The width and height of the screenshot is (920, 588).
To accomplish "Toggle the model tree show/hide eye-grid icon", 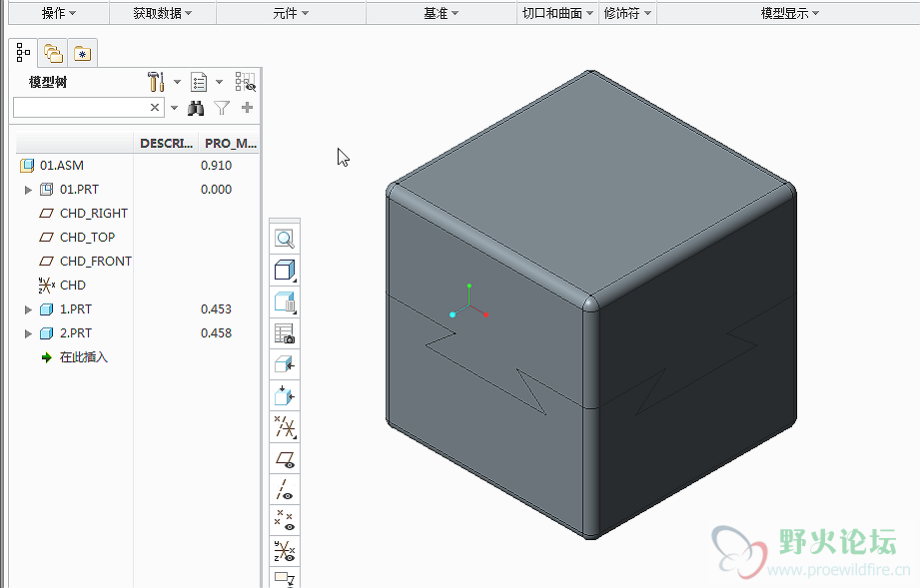I will [246, 82].
